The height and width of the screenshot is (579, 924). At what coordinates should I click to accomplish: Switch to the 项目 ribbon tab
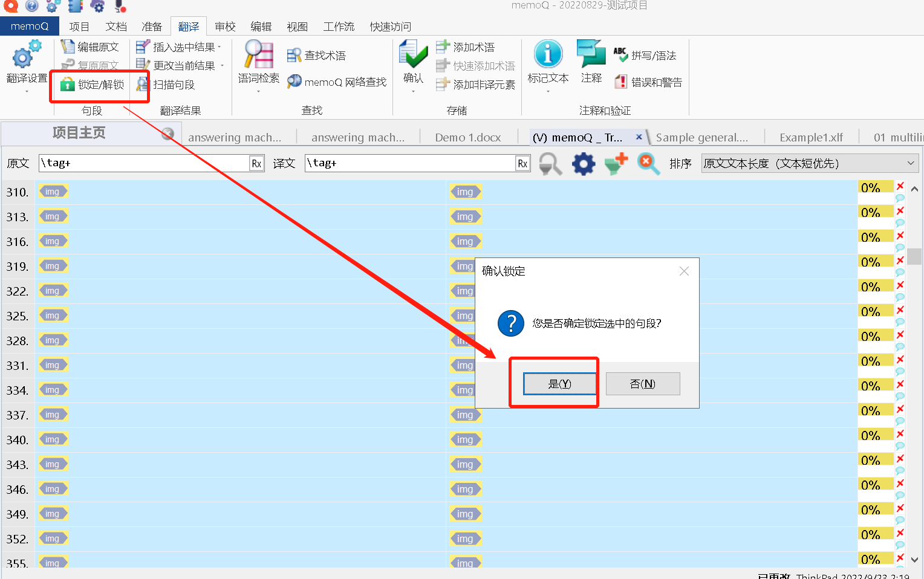click(x=79, y=27)
